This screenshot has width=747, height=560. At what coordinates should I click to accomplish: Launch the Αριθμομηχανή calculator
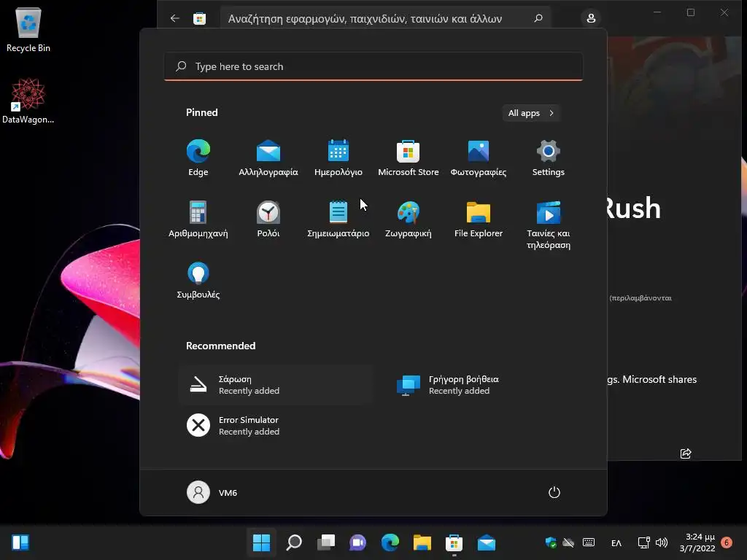pyautogui.click(x=198, y=219)
